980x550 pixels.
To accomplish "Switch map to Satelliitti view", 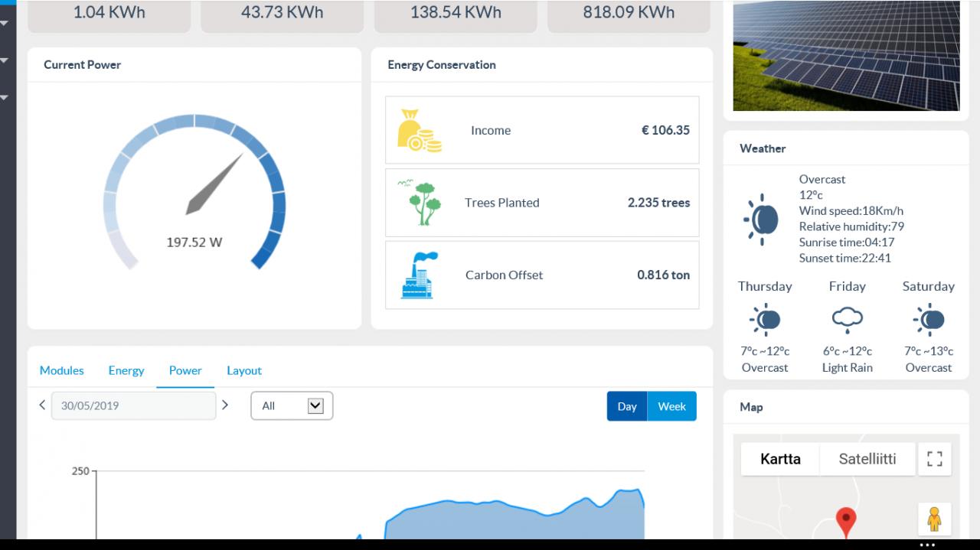I will (x=867, y=459).
